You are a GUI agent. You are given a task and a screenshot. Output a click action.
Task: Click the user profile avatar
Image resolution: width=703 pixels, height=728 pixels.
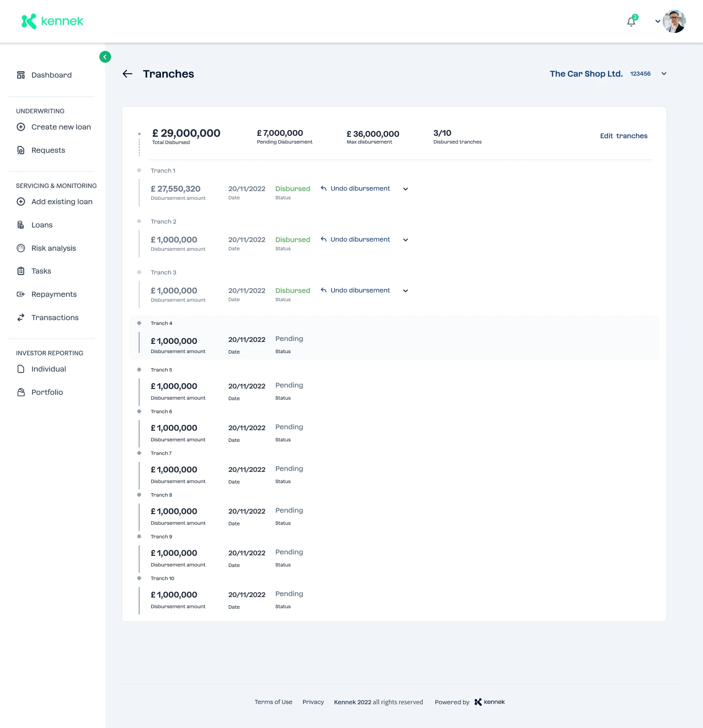(x=674, y=21)
